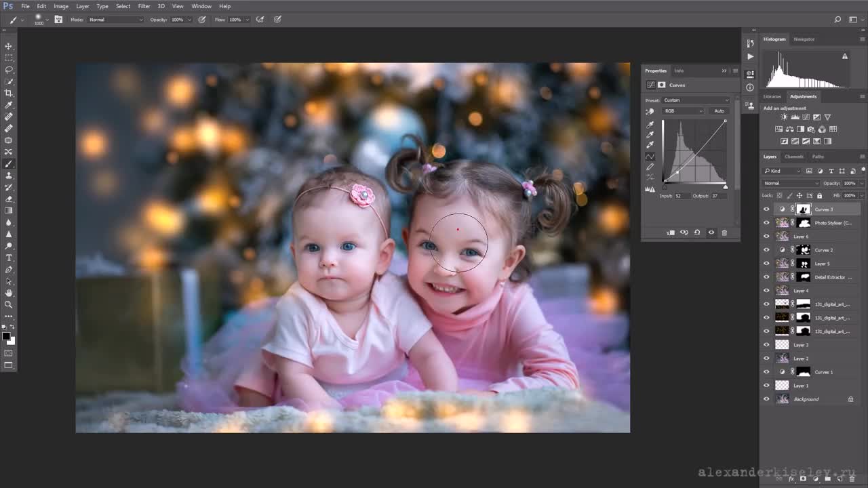Click the delete adjustment trash icon in Properties

[x=724, y=232]
